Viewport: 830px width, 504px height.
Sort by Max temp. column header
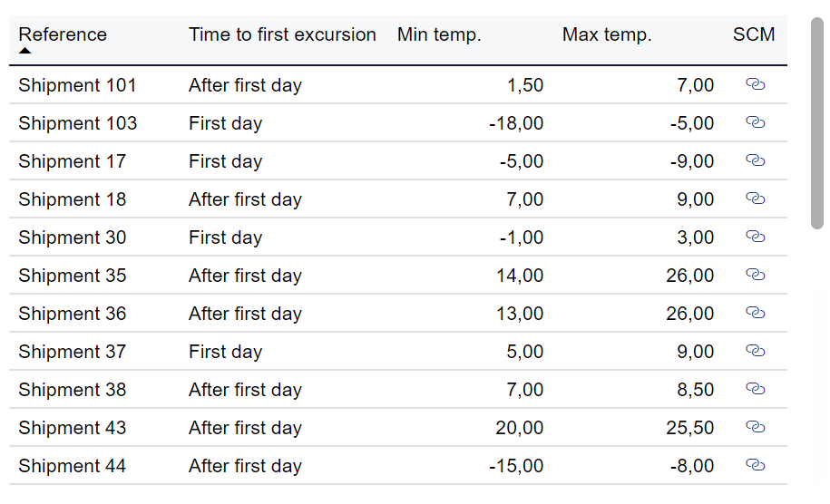pos(607,34)
